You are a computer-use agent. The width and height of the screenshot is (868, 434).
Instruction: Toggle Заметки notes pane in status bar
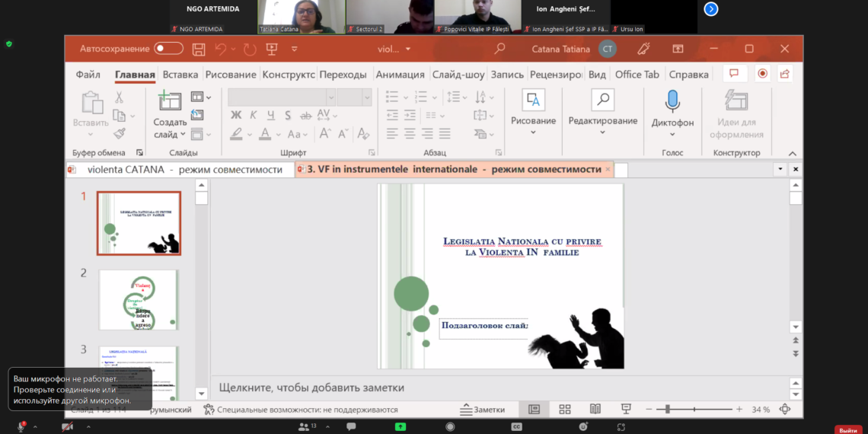[482, 410]
